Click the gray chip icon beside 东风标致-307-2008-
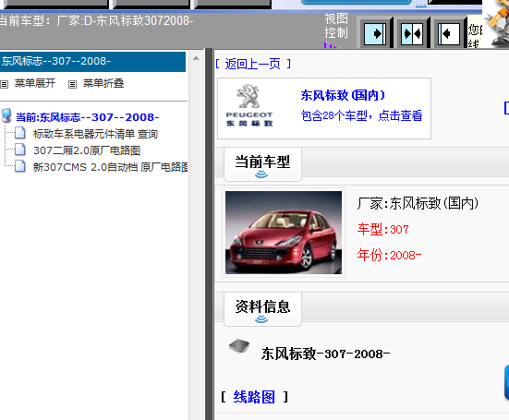Screen dimensions: 509x420 coord(239,346)
